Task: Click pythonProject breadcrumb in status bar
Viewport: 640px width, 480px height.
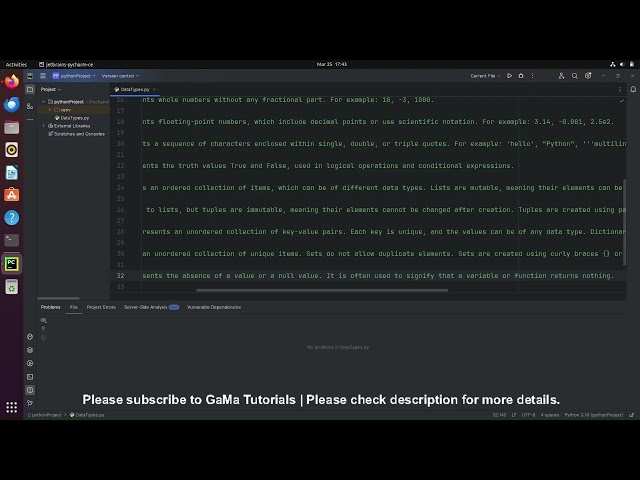Action: pyautogui.click(x=45, y=415)
